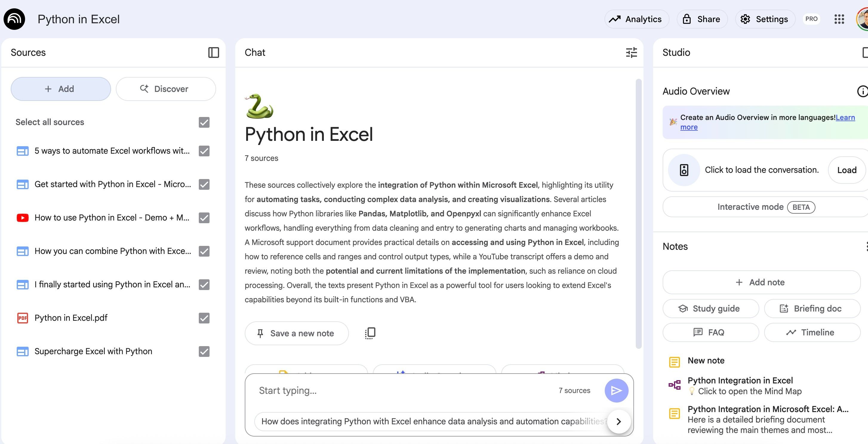Open Settings menu
The image size is (868, 444).
[x=765, y=19]
